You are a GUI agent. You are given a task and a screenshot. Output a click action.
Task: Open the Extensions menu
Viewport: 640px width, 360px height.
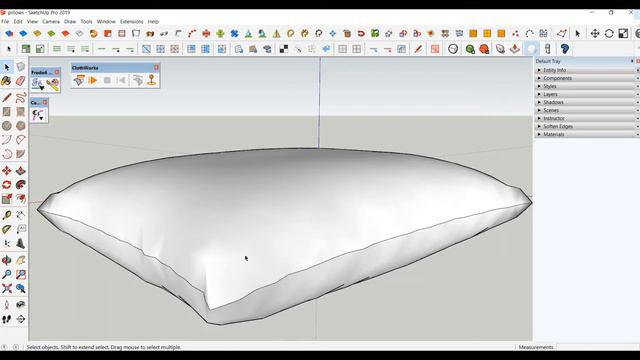131,22
